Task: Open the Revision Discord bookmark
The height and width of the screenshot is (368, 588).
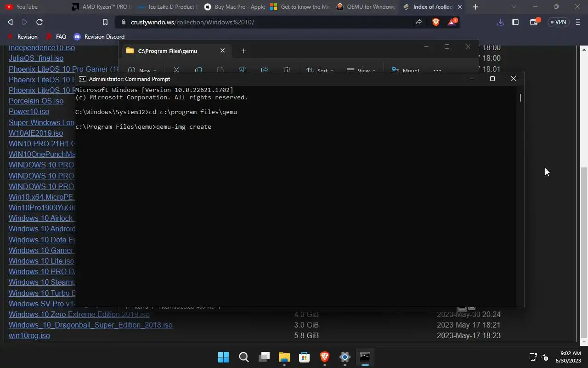Action: pos(99,36)
